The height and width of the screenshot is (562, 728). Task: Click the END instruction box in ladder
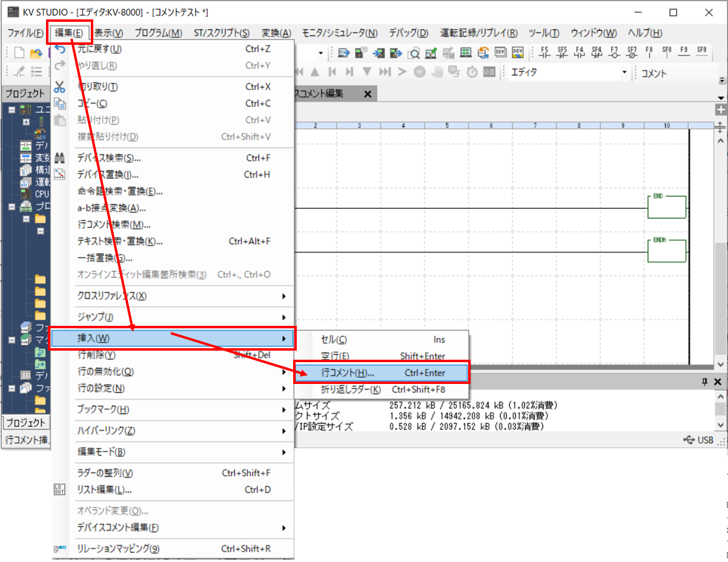point(667,207)
